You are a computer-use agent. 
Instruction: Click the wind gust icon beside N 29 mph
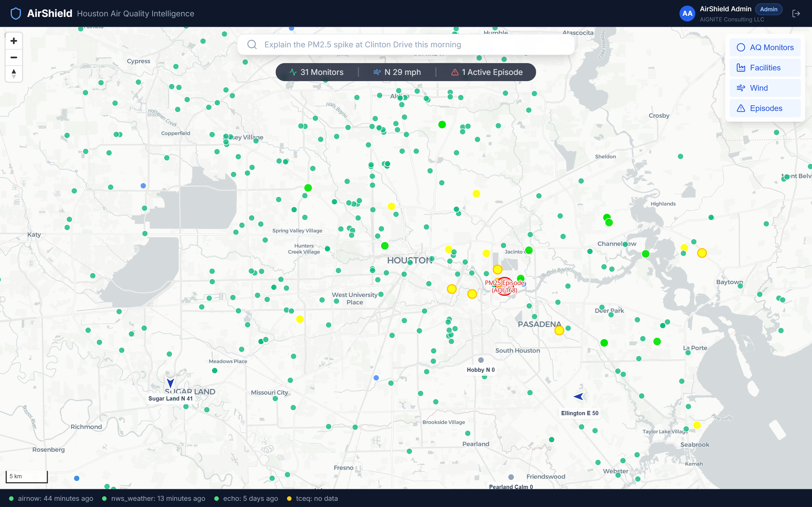click(x=376, y=72)
